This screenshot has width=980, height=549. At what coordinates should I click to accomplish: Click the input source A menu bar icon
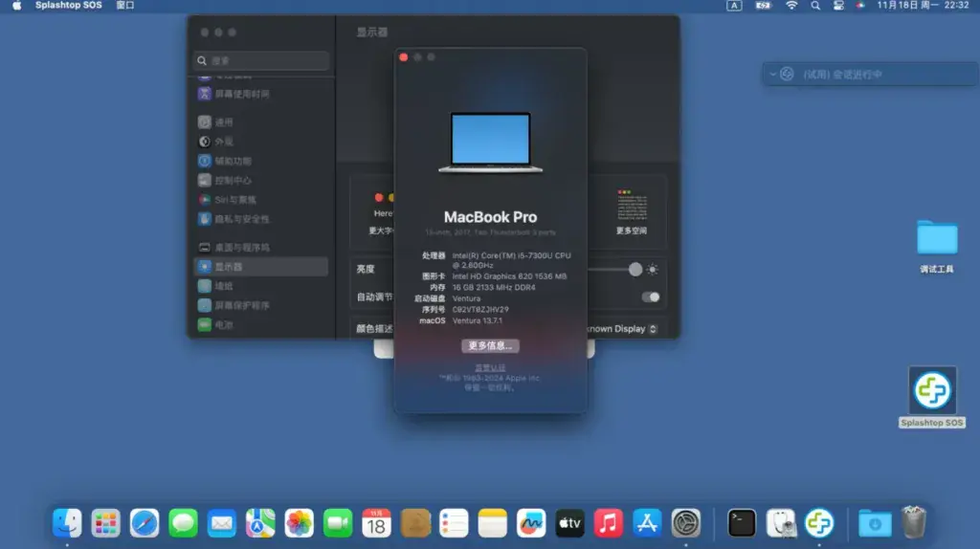point(734,6)
